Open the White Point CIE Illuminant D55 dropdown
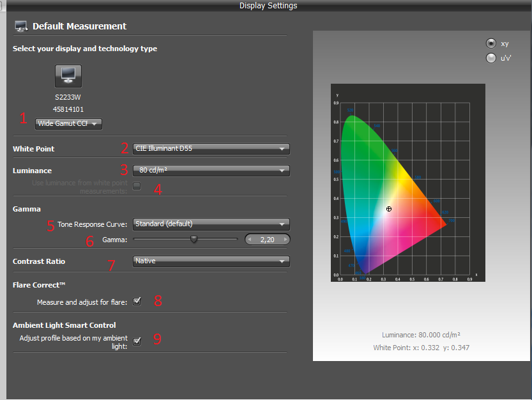 click(x=211, y=149)
